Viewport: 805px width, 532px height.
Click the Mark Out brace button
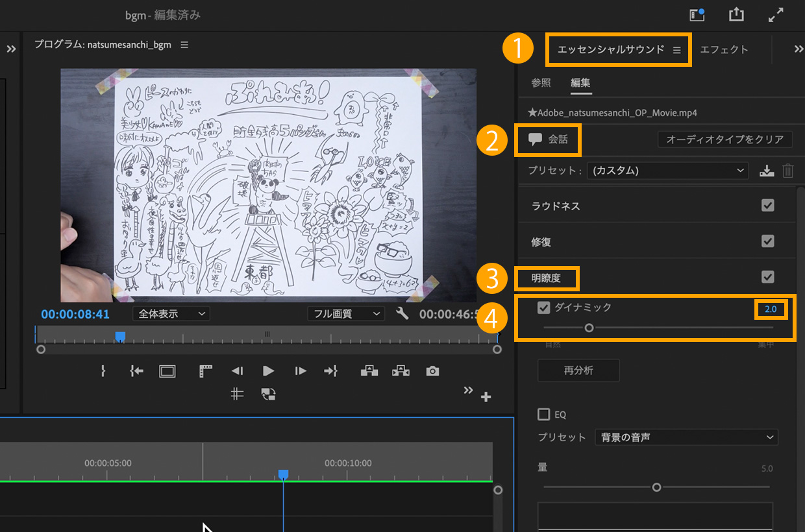(x=103, y=371)
